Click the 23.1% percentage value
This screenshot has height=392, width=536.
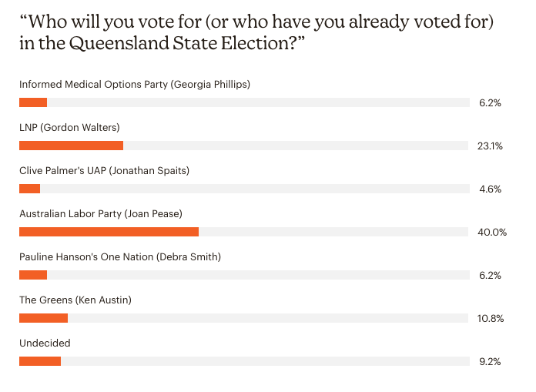[490, 146]
